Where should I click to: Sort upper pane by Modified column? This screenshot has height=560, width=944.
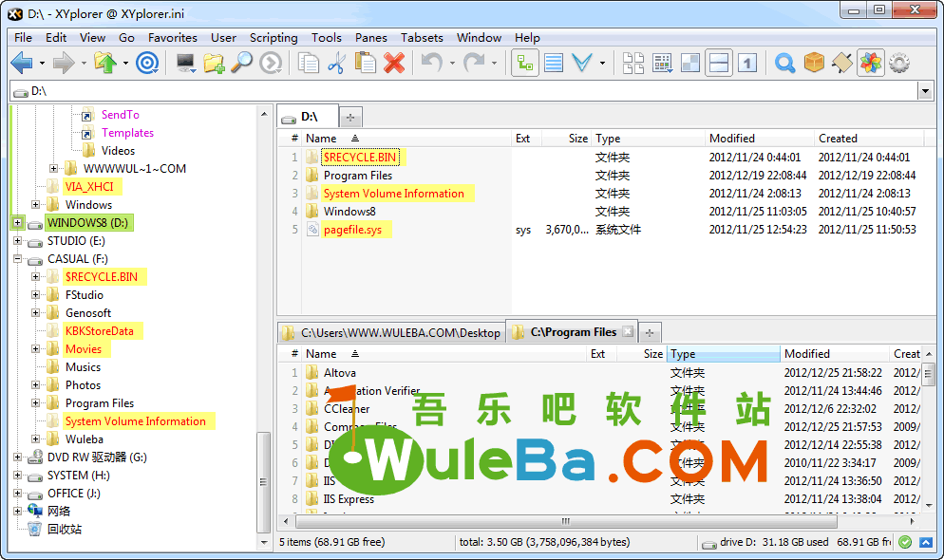click(759, 139)
